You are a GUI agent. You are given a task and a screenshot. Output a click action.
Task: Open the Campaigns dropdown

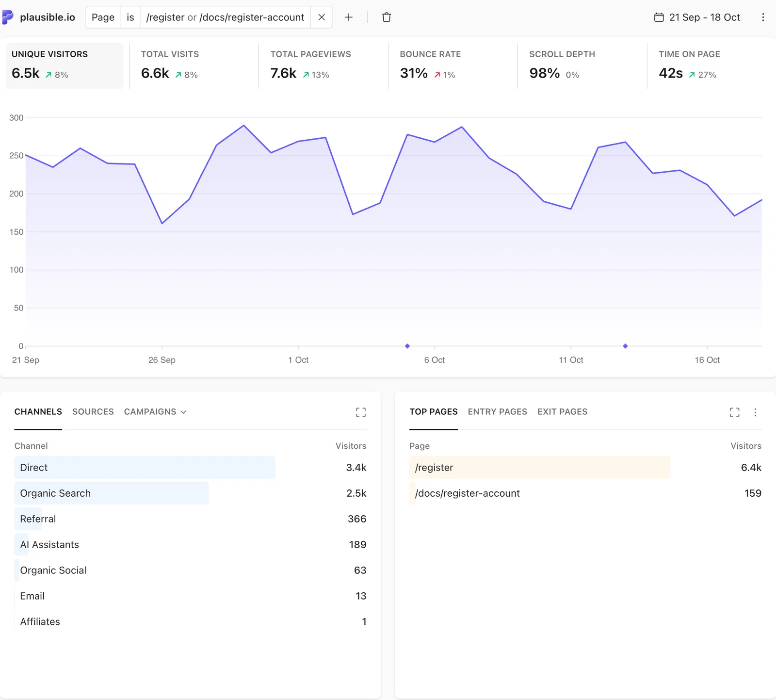tap(155, 412)
